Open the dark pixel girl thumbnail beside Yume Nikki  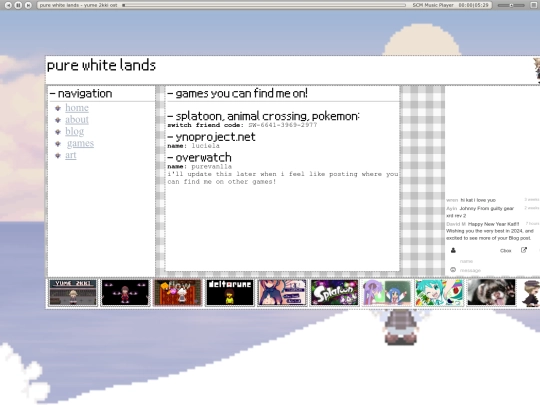pyautogui.click(x=125, y=293)
